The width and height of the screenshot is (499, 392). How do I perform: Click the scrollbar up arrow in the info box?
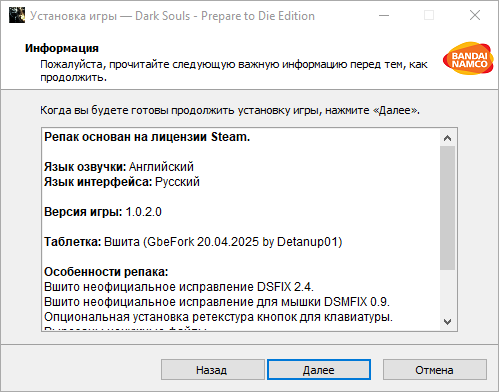448,138
